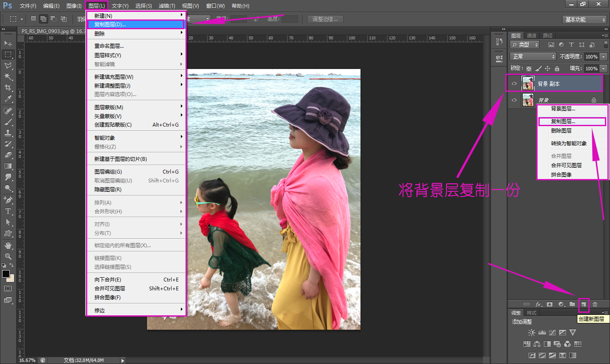Image resolution: width=610 pixels, height=364 pixels.
Task: Select the Horizontal Type tool
Action: [8, 211]
